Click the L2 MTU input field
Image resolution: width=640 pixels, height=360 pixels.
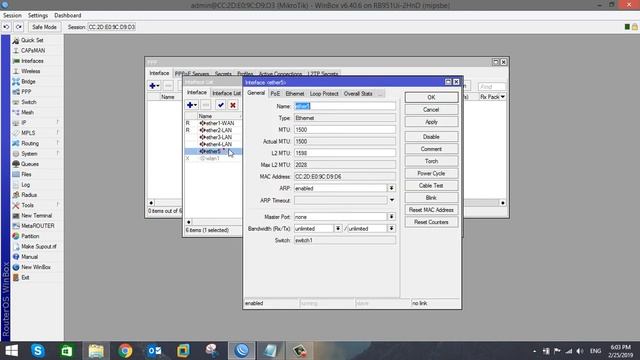click(344, 153)
